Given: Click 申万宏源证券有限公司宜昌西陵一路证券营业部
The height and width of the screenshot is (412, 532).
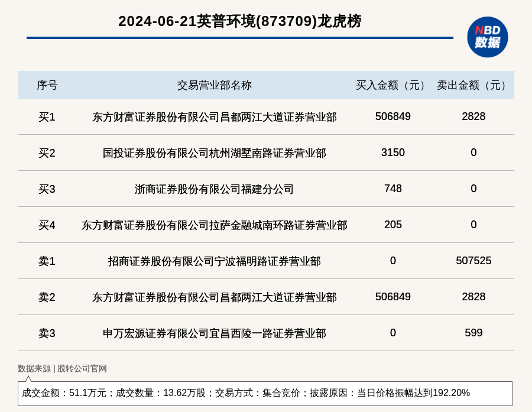Looking at the screenshot, I should pos(215,333).
